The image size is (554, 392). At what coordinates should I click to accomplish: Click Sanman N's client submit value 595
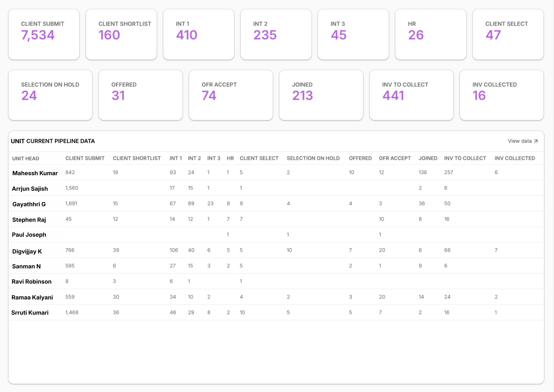tap(70, 266)
